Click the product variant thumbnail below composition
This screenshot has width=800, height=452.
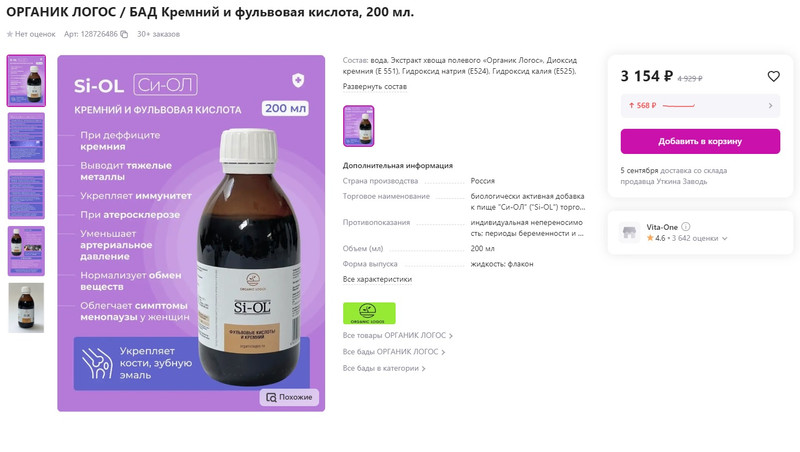[x=358, y=126]
